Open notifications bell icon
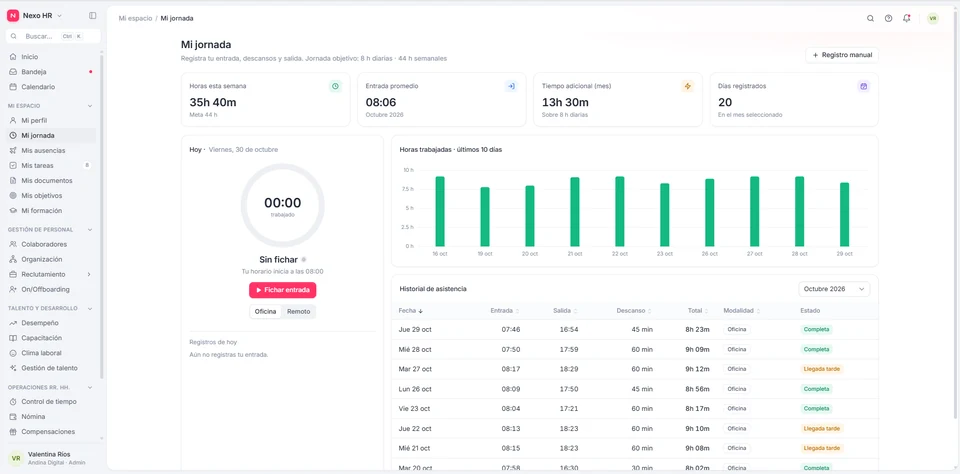Viewport: 960px width, 474px height. coord(907,18)
